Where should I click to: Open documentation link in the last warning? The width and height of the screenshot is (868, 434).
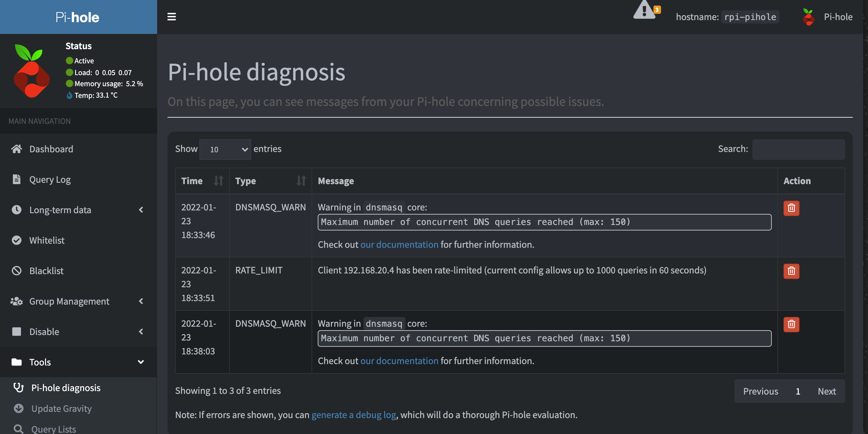tap(399, 361)
